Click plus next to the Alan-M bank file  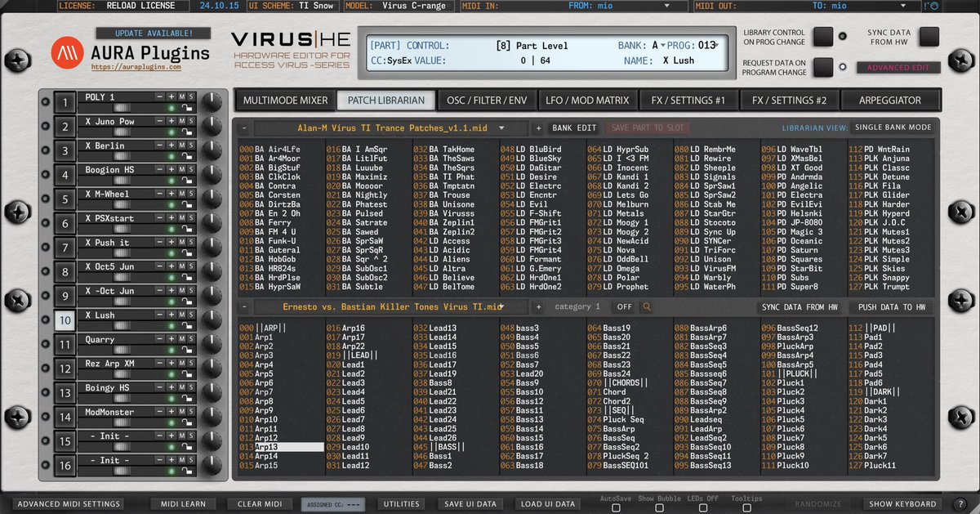click(538, 128)
